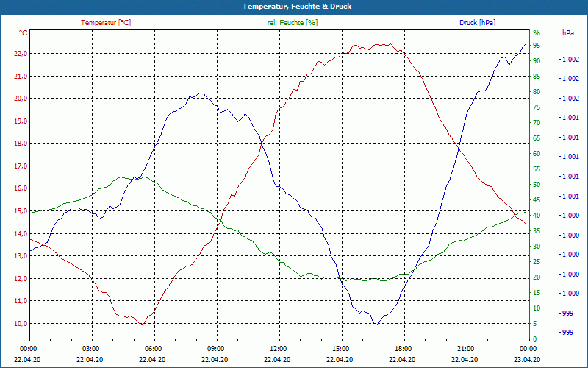Click the 10,0 temperature axis value

tap(21, 323)
